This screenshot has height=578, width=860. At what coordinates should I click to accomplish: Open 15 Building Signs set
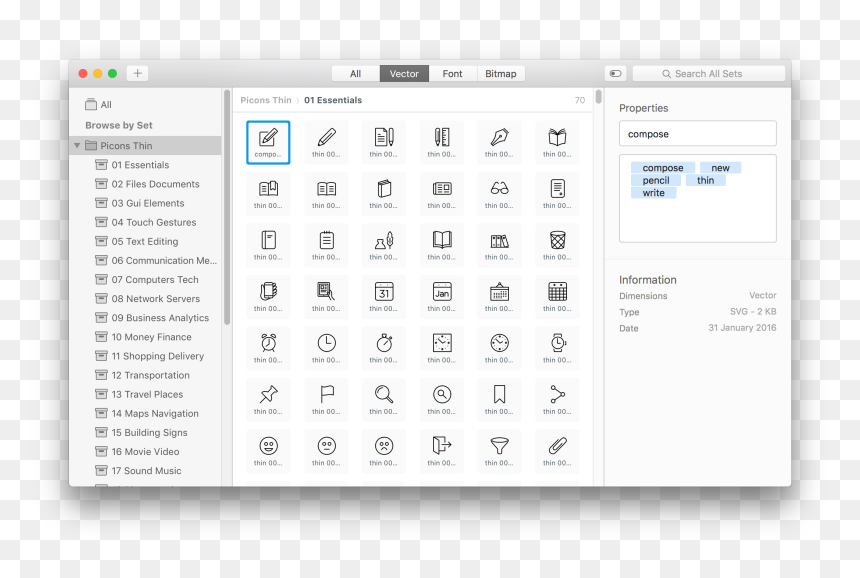click(145, 432)
